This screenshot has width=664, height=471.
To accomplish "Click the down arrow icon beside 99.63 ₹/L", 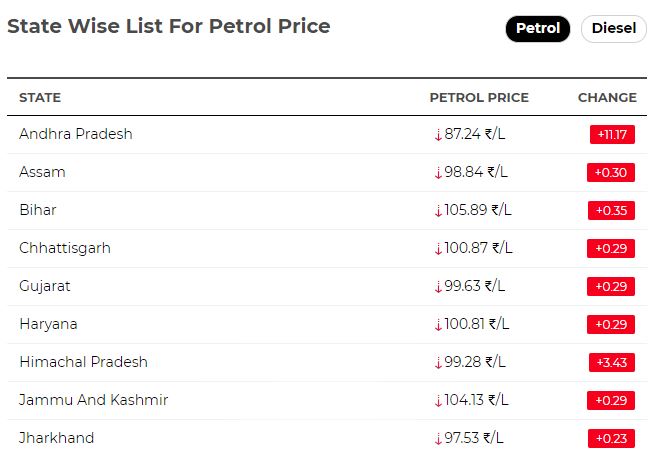I will coord(438,287).
